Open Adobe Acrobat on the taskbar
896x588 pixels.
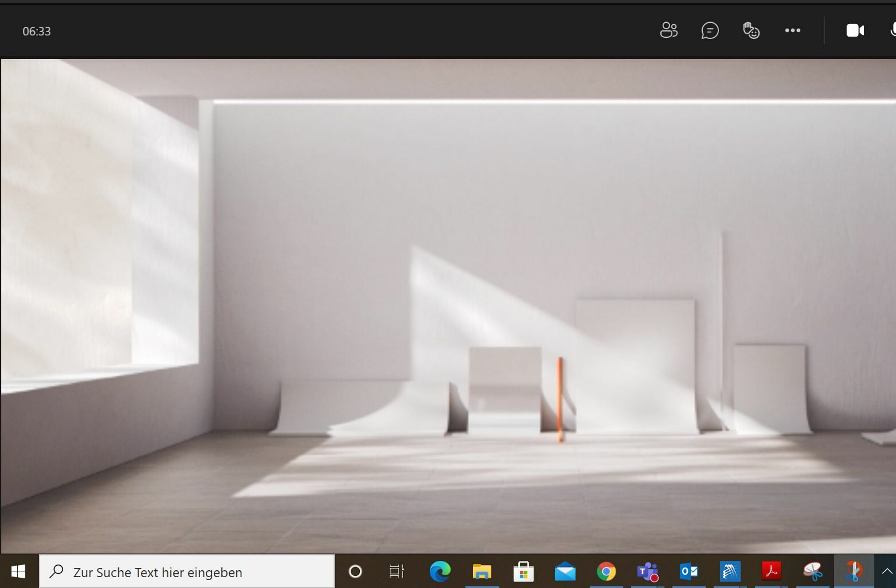click(x=771, y=571)
